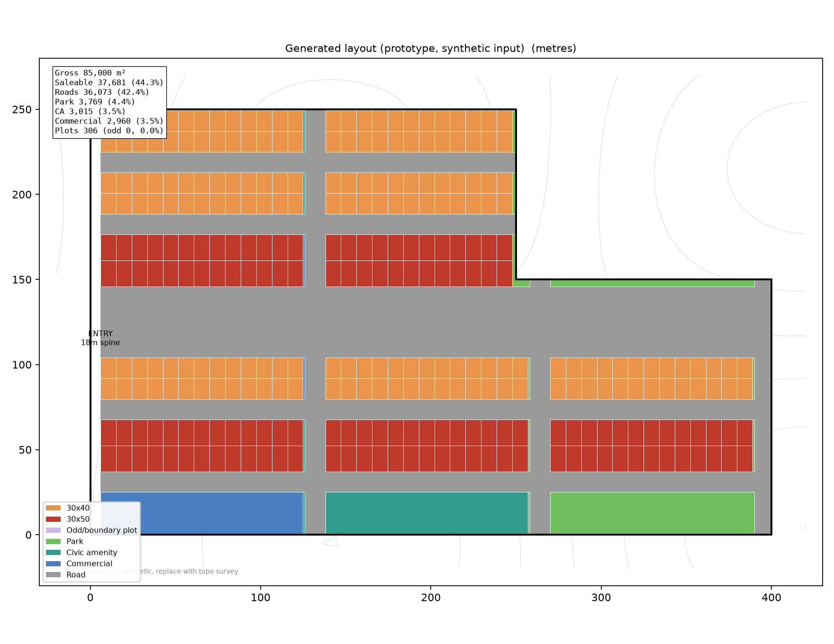Click the x-axis tick label "200"
The height and width of the screenshot is (644, 834).
431,598
